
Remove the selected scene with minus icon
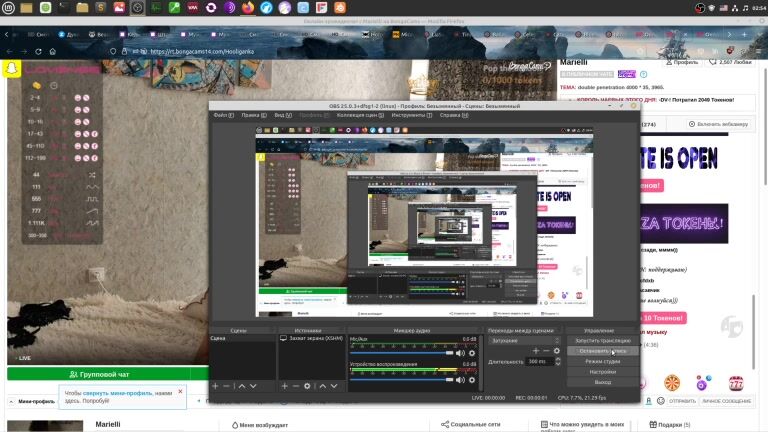click(227, 385)
